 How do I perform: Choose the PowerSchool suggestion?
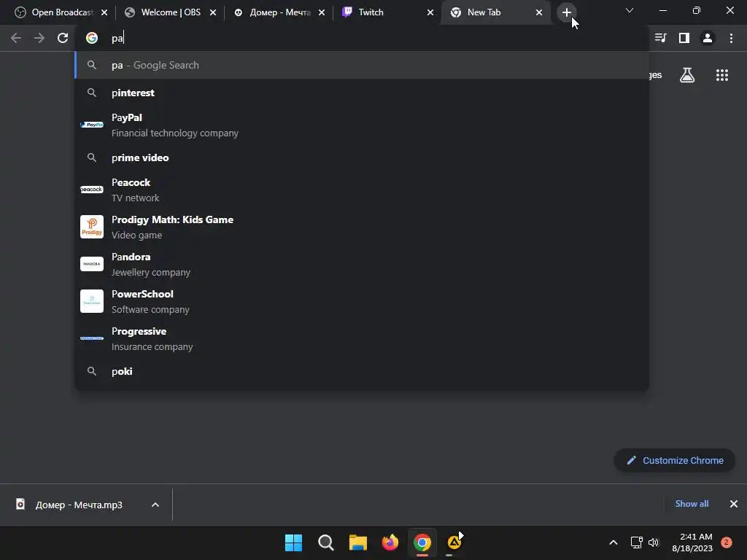362,301
